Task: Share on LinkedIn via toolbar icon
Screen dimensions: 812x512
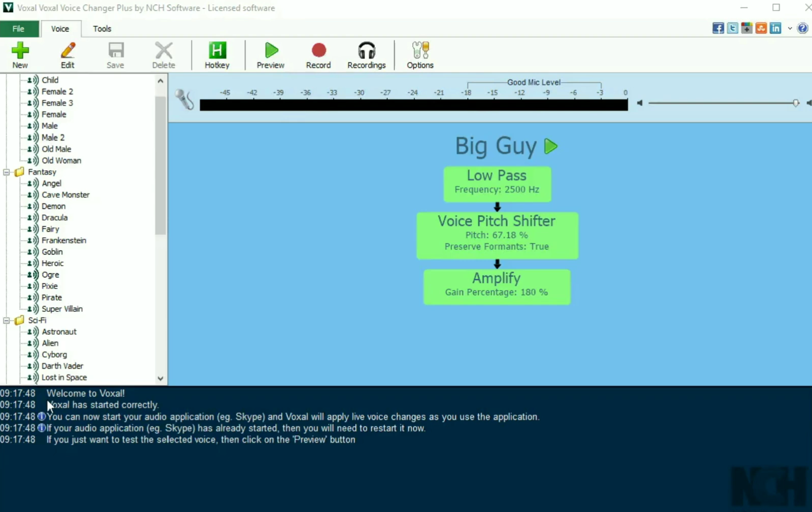Action: pyautogui.click(x=775, y=28)
